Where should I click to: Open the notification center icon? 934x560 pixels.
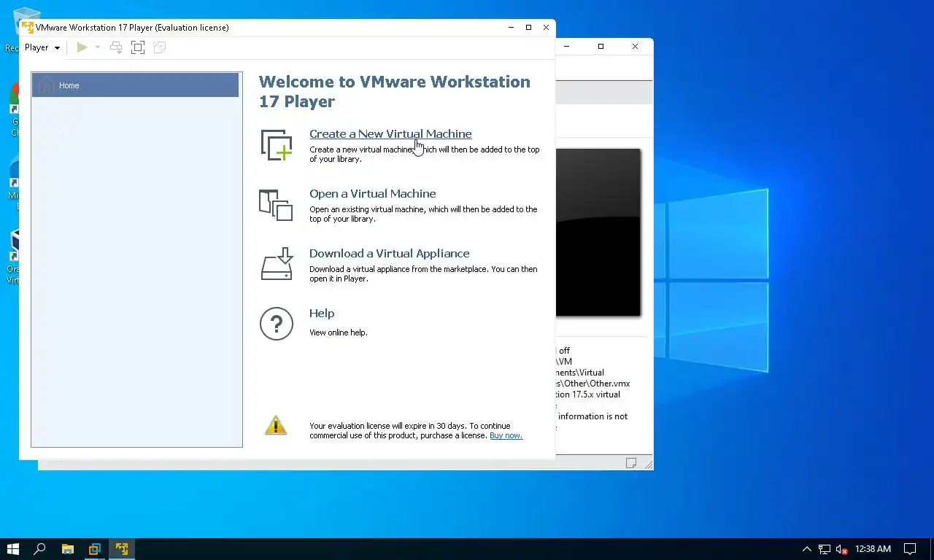point(910,549)
